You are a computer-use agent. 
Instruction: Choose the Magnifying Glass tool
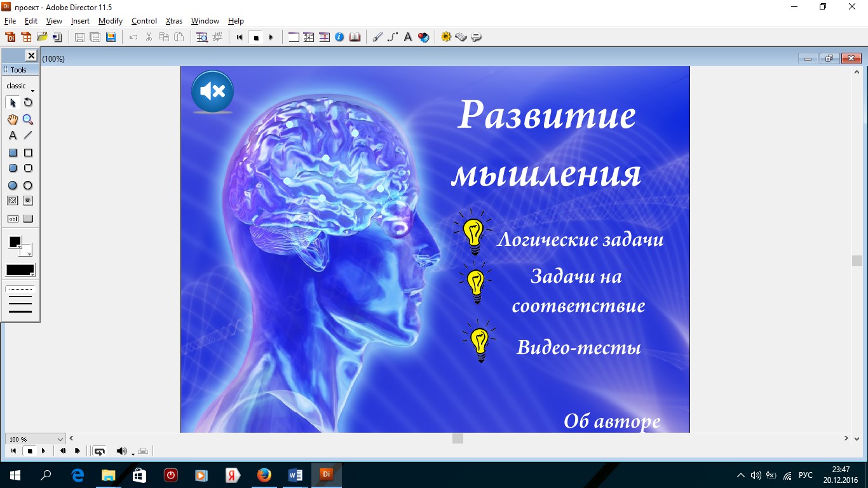tap(28, 119)
